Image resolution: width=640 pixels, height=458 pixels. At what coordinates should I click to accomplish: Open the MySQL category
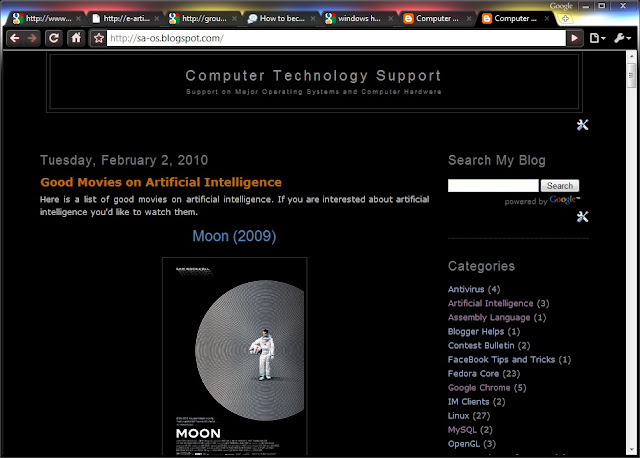462,430
